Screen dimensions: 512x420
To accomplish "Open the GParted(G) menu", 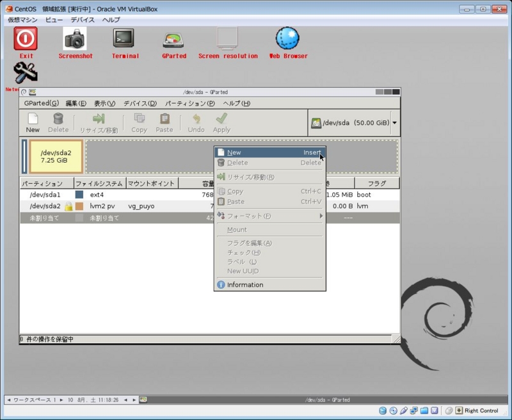I will click(x=41, y=103).
